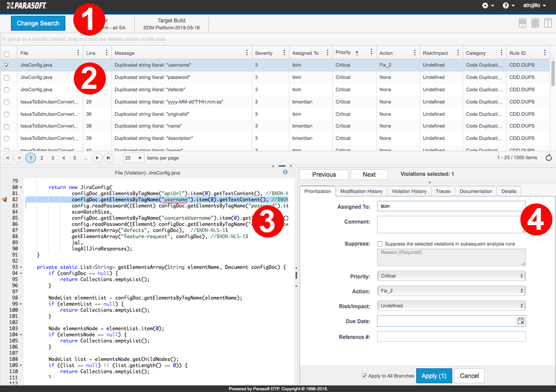Open the File column options menu

click(x=78, y=53)
